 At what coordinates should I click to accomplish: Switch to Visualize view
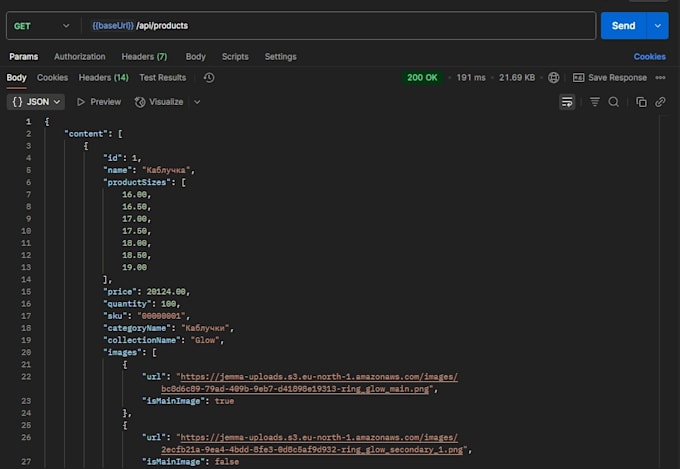click(159, 102)
